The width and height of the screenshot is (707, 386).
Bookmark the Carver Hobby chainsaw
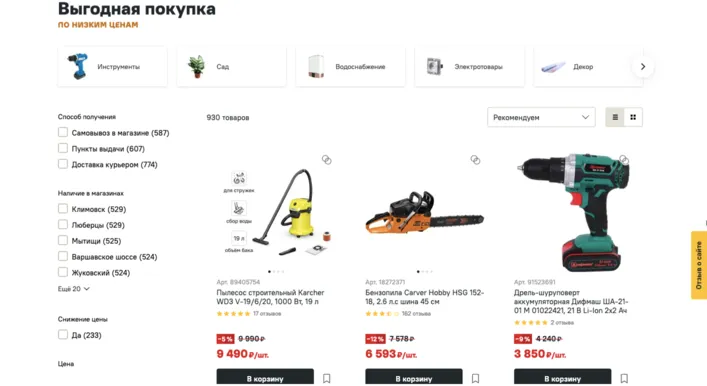(475, 378)
